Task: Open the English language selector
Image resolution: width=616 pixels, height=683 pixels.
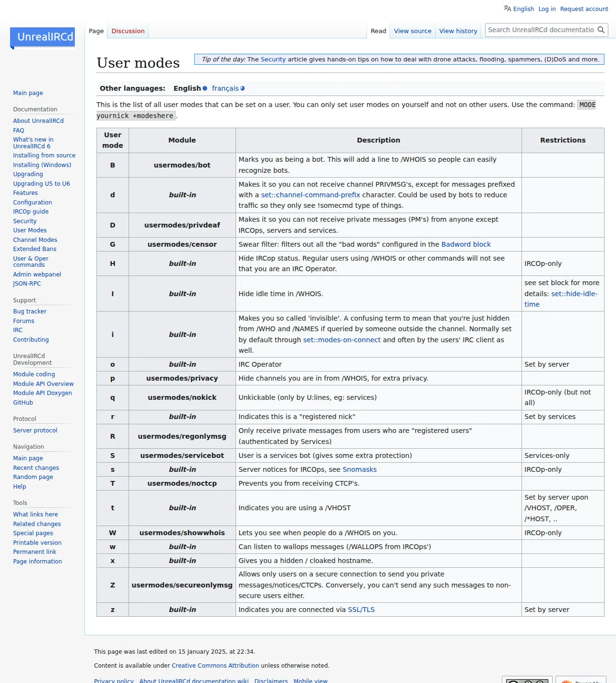Action: pyautogui.click(x=523, y=9)
